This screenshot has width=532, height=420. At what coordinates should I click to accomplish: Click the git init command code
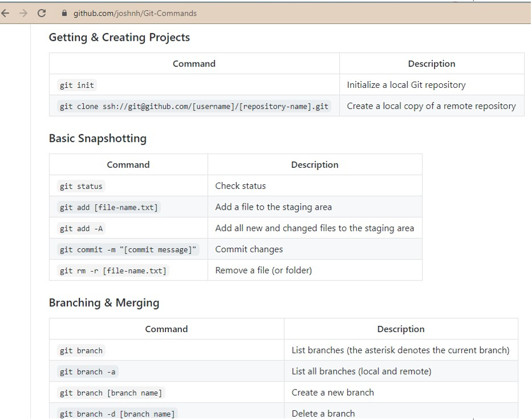(77, 85)
